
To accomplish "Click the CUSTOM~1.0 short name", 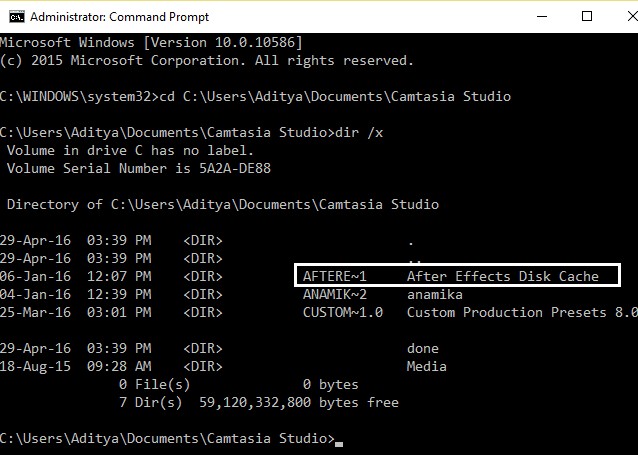I will (342, 312).
